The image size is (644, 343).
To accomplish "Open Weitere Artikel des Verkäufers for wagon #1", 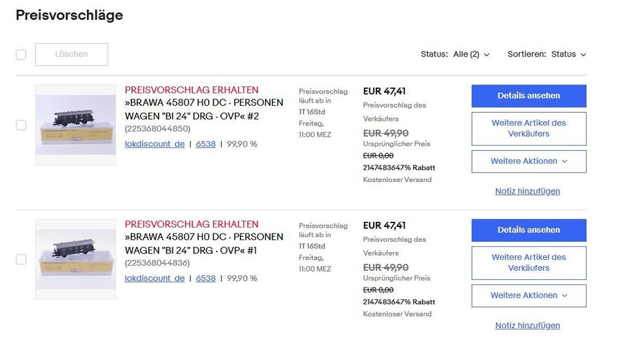I will (x=529, y=262).
